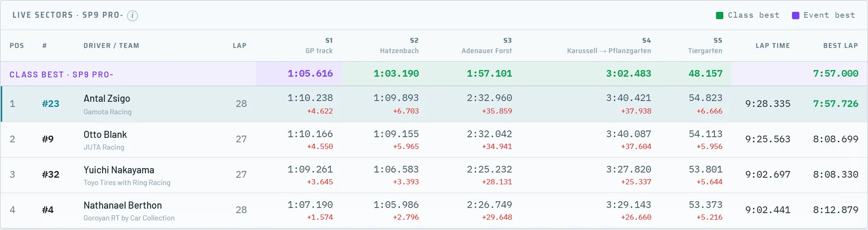Click the POS column header

17,46
